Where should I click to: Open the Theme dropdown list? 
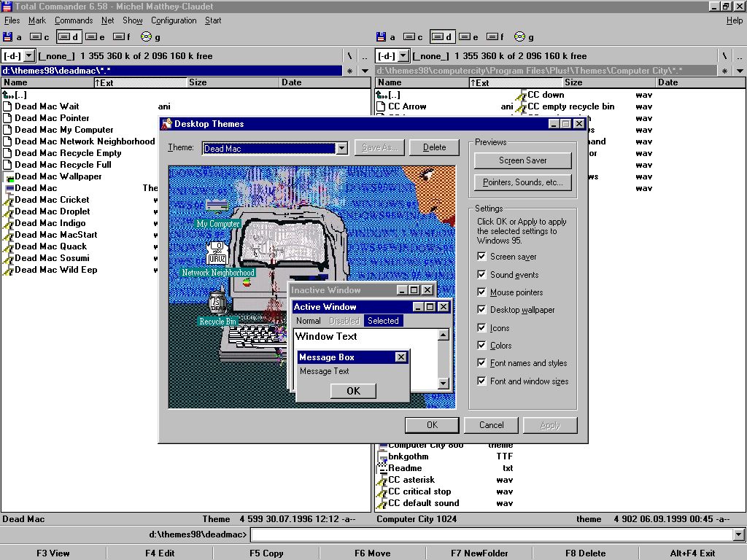341,148
